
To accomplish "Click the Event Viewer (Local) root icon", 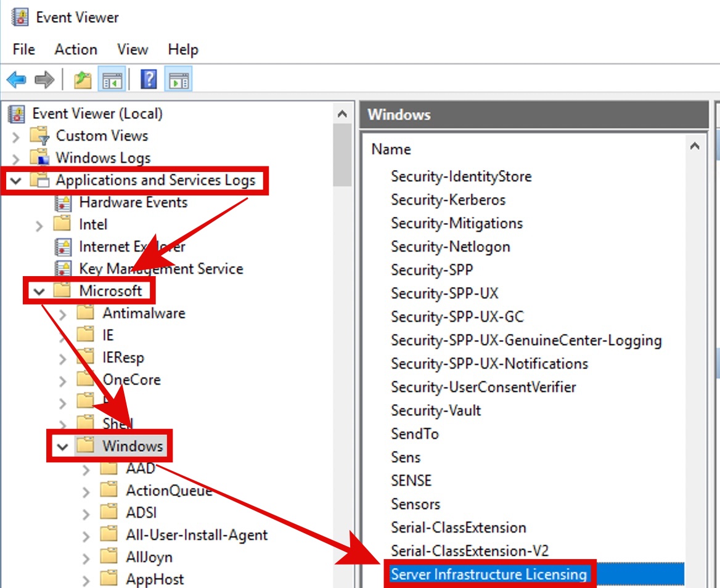I will (x=17, y=114).
